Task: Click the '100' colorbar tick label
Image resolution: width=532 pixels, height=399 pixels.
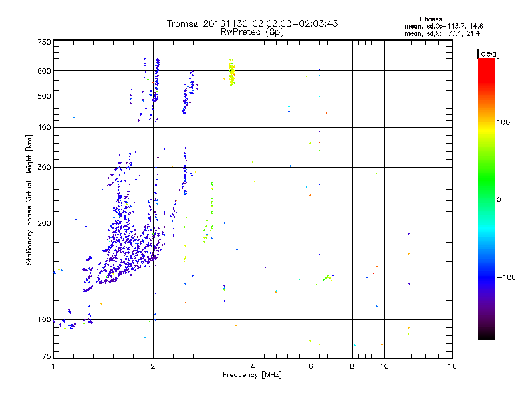Action: (x=503, y=122)
